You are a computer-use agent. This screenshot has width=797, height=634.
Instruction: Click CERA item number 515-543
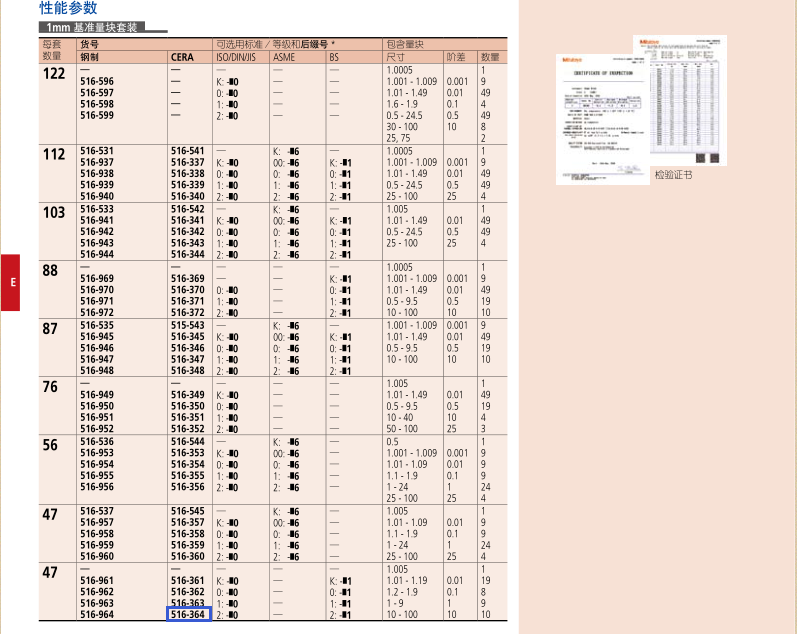click(x=188, y=325)
